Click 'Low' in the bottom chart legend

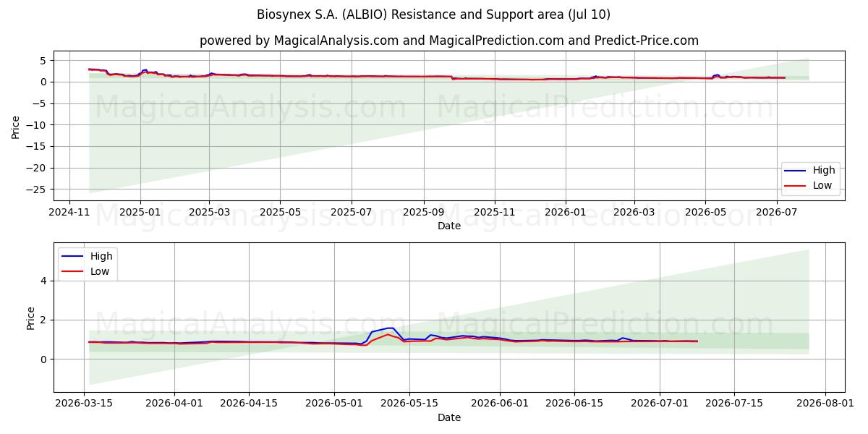tap(98, 271)
